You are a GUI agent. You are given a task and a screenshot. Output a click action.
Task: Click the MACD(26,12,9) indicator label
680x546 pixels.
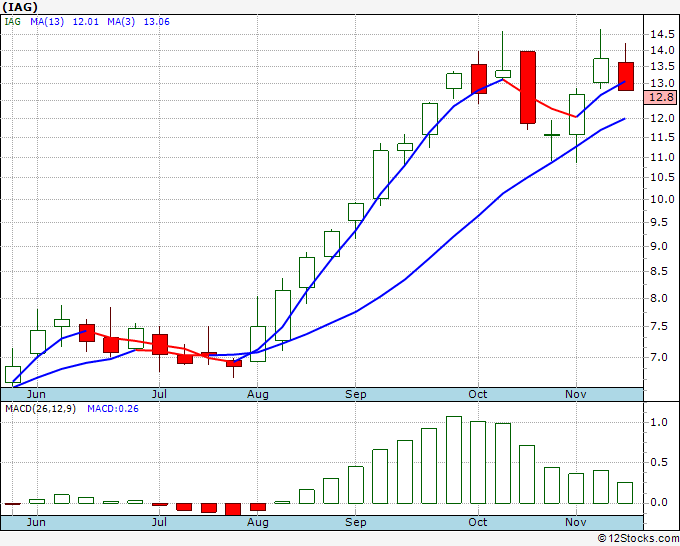(x=40, y=409)
